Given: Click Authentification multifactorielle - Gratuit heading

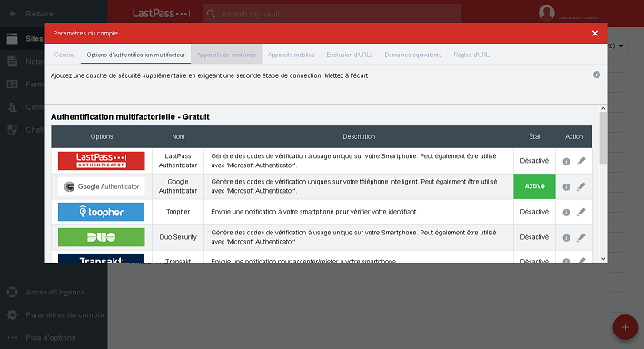Looking at the screenshot, I should [130, 116].
